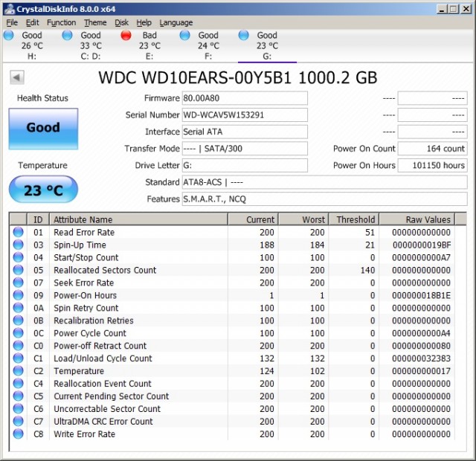Click status orb for Current Pending Sector Count

(x=18, y=396)
